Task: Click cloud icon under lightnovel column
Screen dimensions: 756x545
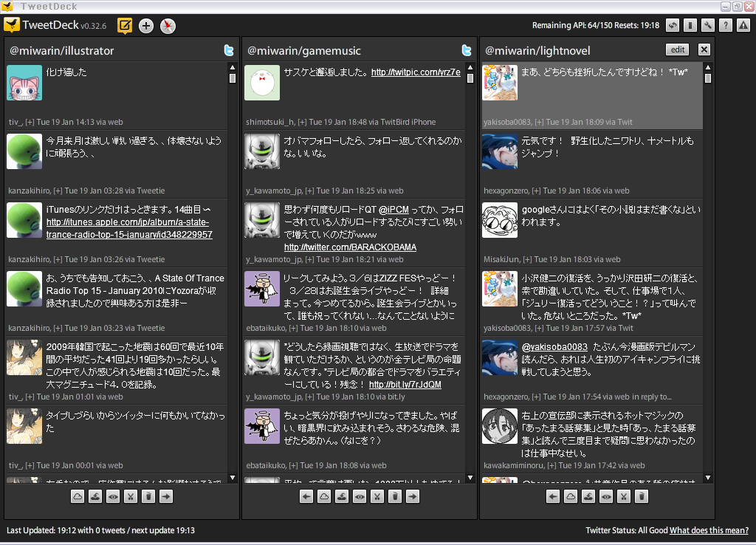Action: click(571, 496)
